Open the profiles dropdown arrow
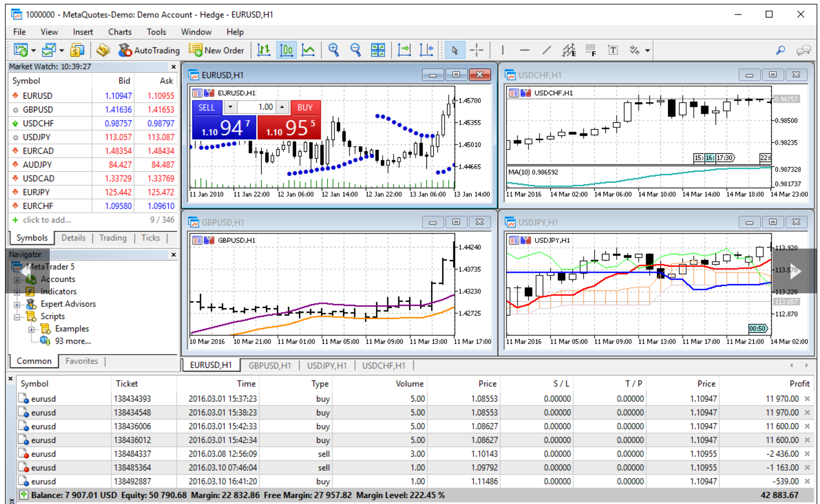The width and height of the screenshot is (820, 504). coord(62,50)
